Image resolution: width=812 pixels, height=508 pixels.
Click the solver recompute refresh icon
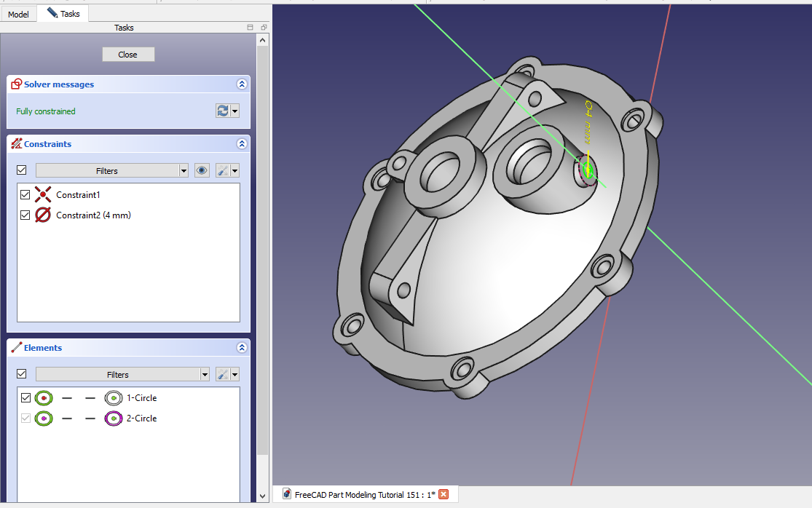[223, 111]
